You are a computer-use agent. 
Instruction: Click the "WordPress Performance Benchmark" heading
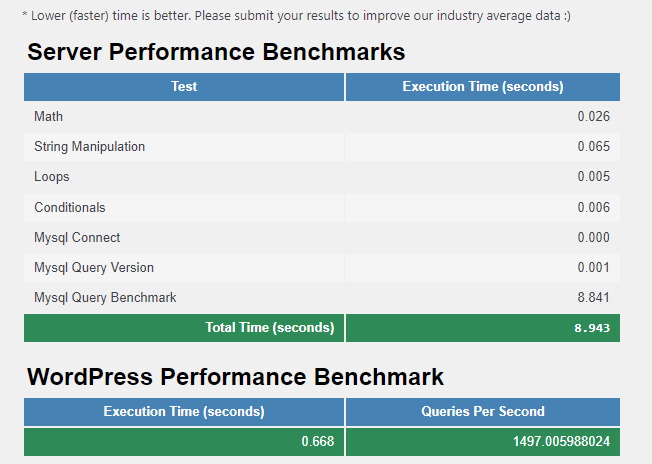[235, 377]
